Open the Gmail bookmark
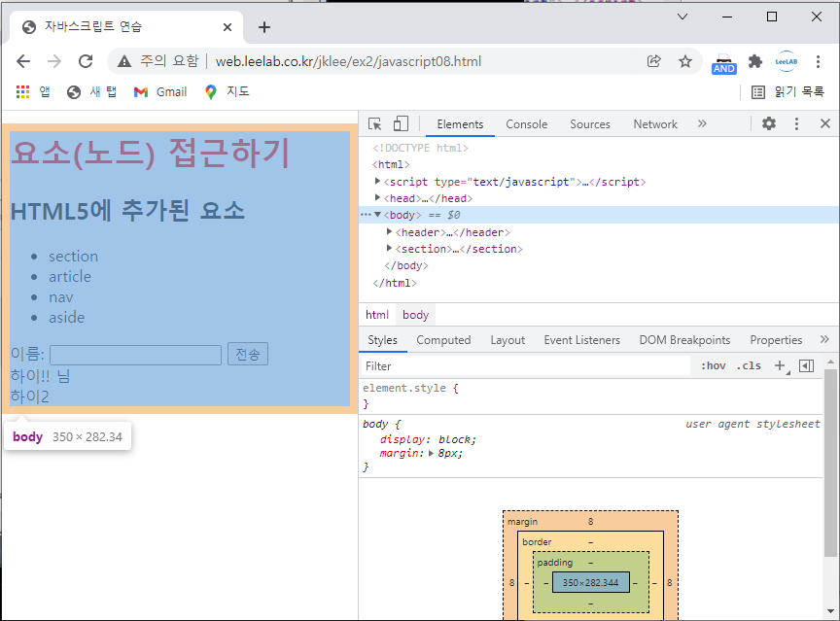840x621 pixels. click(x=160, y=92)
